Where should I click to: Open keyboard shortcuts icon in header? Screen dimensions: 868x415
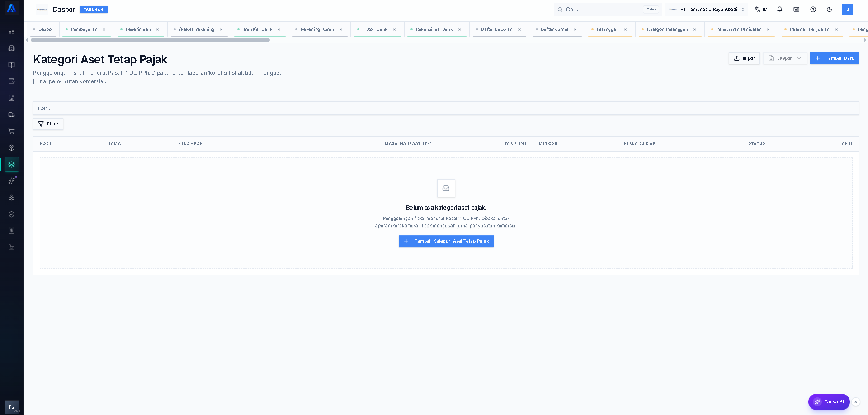pyautogui.click(x=797, y=10)
